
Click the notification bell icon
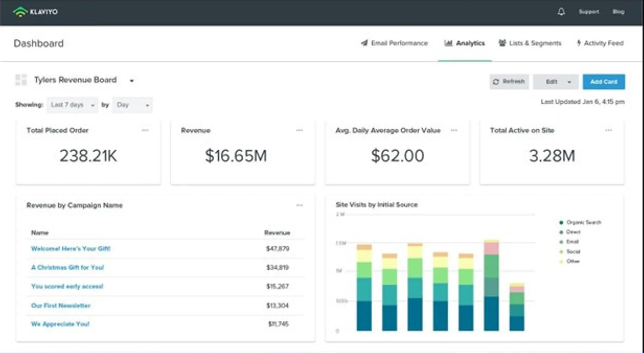[x=561, y=12]
